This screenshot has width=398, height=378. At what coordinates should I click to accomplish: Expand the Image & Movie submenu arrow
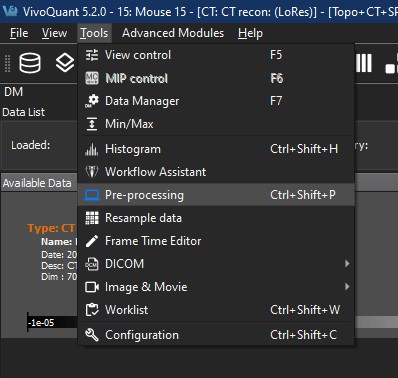coord(347,287)
